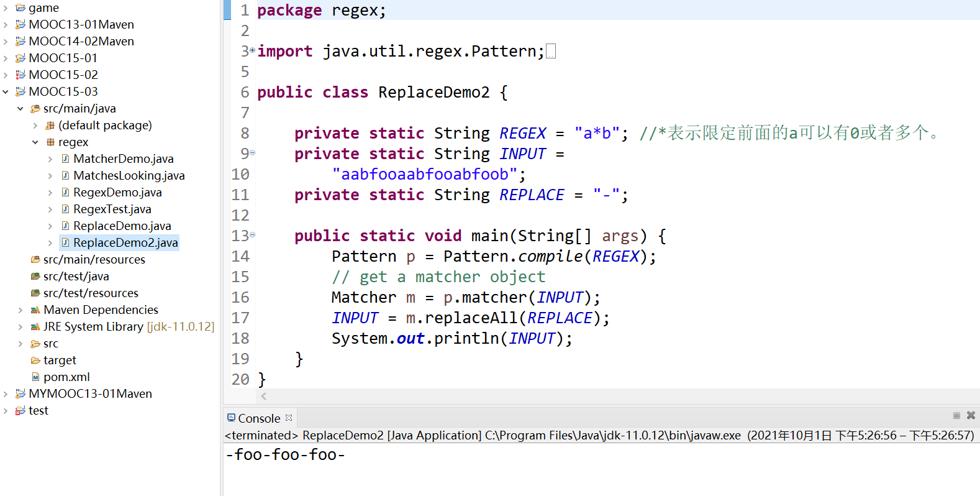Screen dimensions: 980x496
Task: Click the folded import placeholder box
Action: [551, 51]
